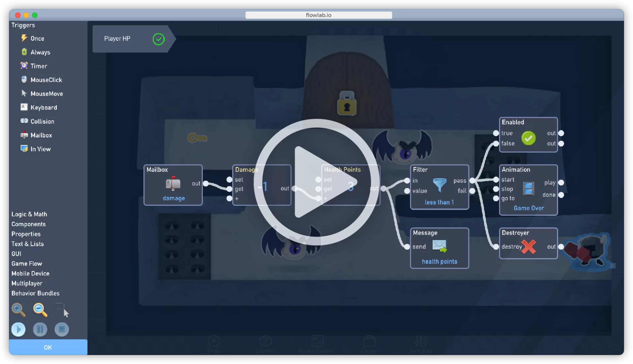Click the Enabled behavior checkmark icon
633x364 pixels.
(x=529, y=137)
